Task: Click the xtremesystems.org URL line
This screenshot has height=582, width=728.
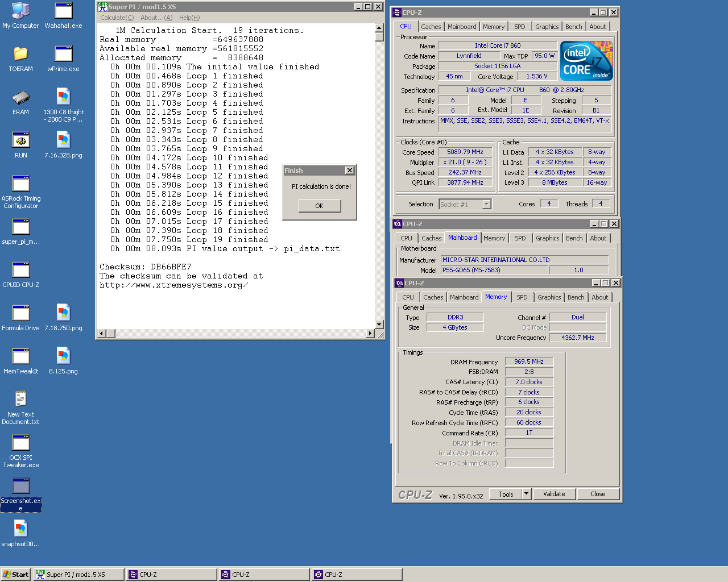Action: 174,285
